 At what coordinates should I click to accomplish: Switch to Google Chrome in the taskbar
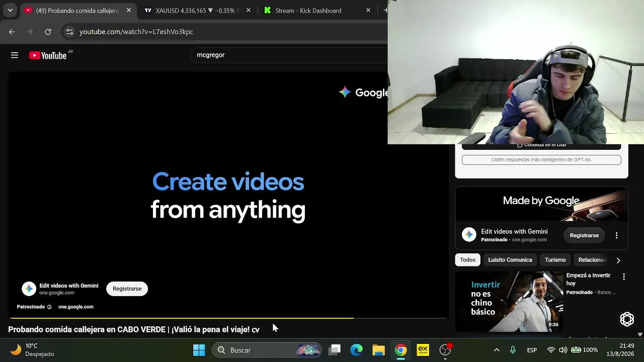(401, 350)
